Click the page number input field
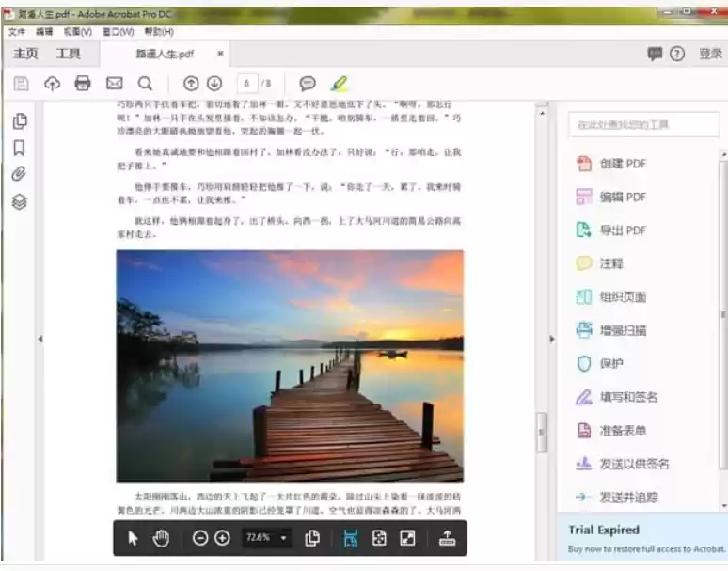The image size is (728, 571). [247, 83]
